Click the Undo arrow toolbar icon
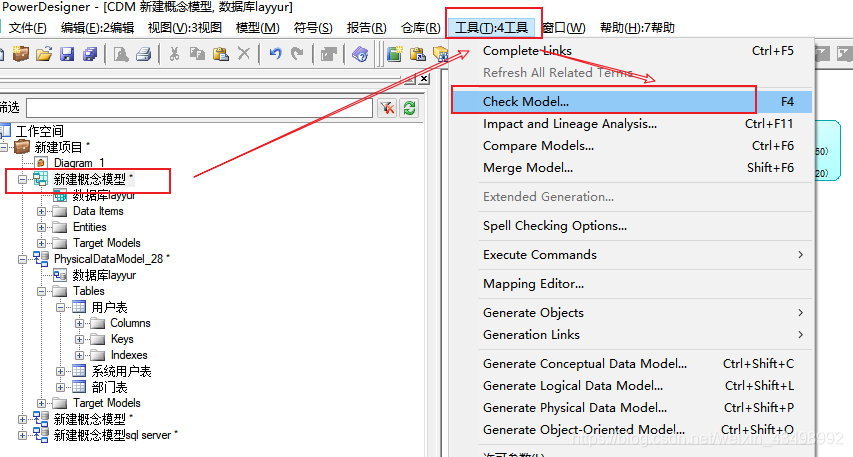 tap(275, 54)
